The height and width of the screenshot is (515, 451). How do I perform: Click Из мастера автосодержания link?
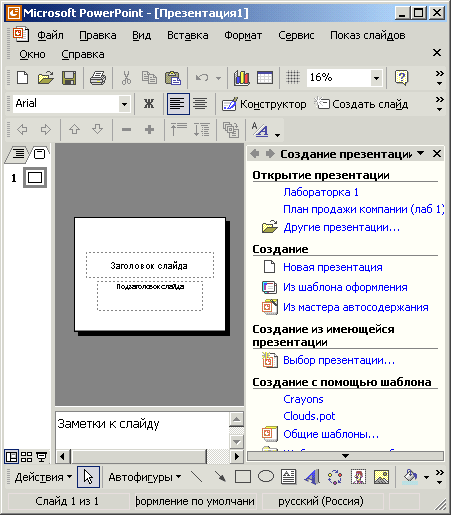pos(356,307)
